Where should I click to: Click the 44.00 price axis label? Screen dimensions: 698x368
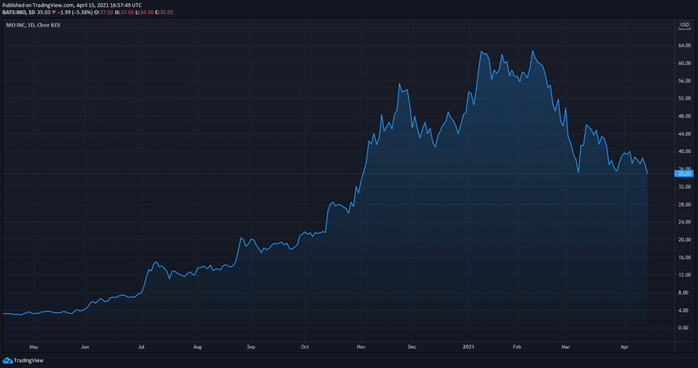[685, 134]
